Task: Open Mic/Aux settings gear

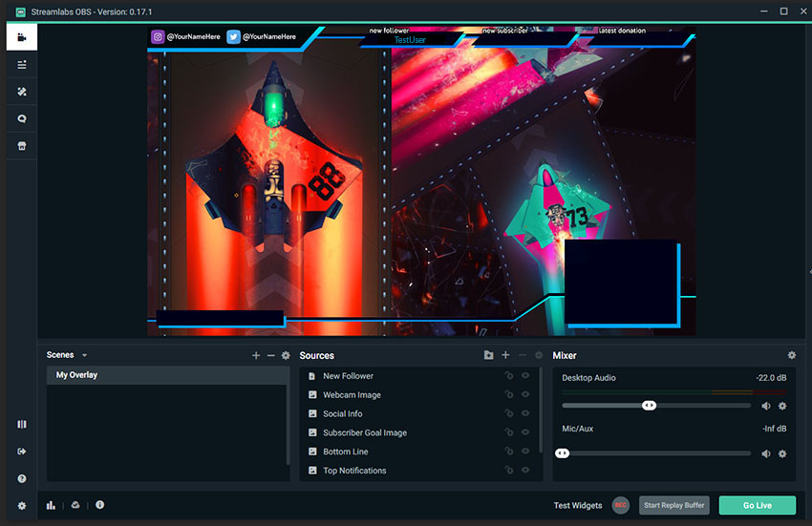Action: [782, 454]
